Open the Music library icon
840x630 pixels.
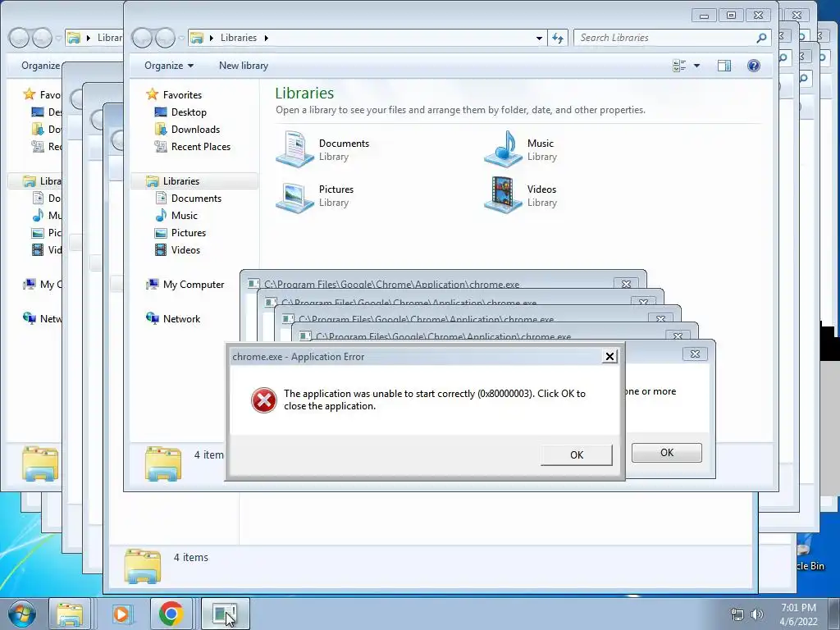tap(503, 149)
